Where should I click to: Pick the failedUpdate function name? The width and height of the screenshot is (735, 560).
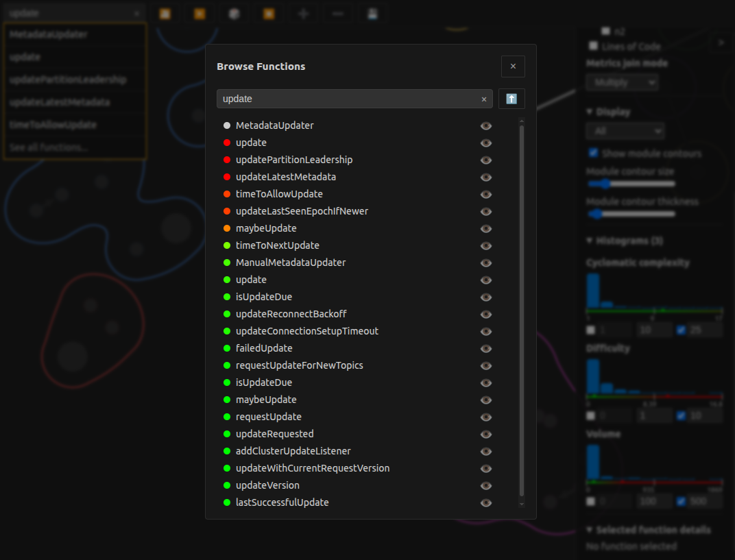264,348
